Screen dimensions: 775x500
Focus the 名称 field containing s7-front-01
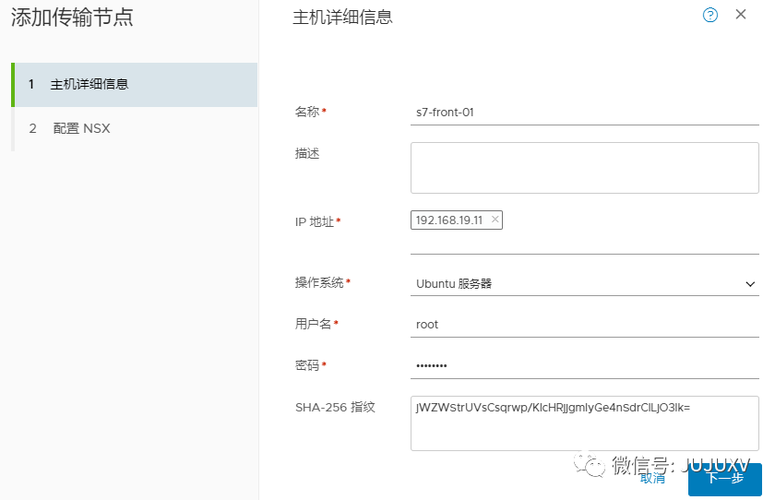click(x=585, y=113)
